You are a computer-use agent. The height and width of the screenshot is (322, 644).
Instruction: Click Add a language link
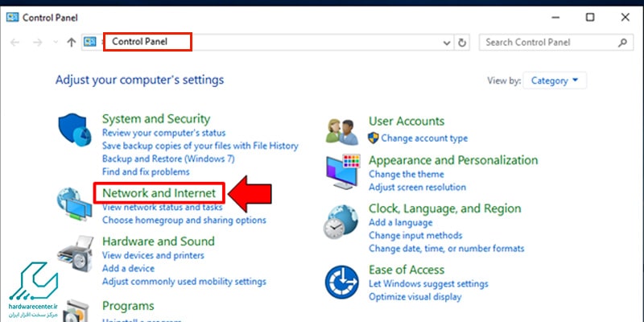click(x=400, y=223)
